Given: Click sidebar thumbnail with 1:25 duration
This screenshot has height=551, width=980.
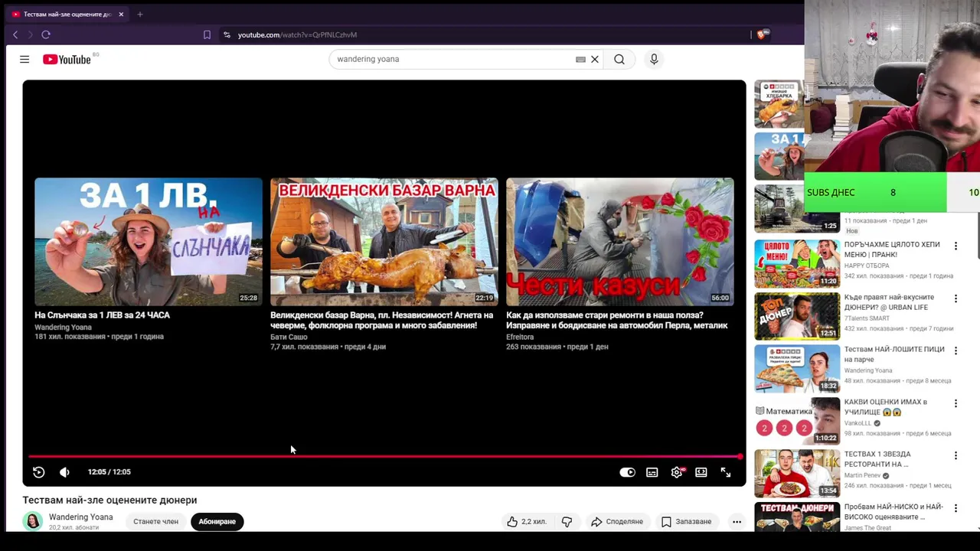Looking at the screenshot, I should 797,209.
